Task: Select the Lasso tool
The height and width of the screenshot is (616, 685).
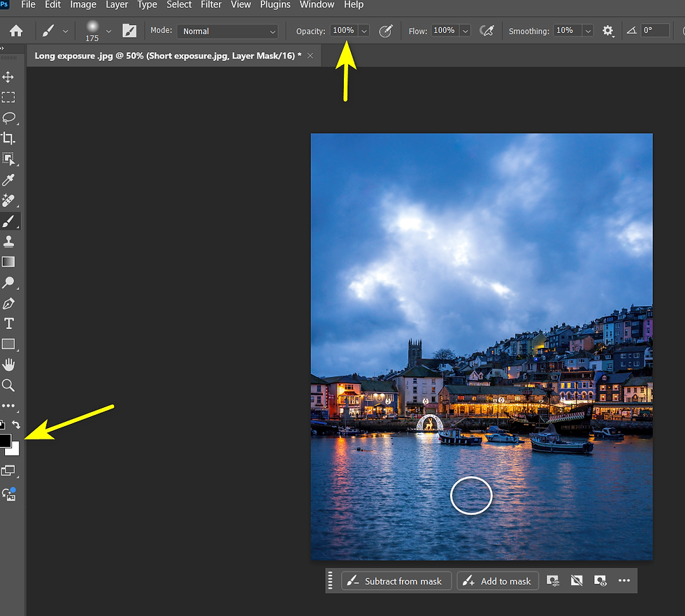Action: click(x=8, y=117)
